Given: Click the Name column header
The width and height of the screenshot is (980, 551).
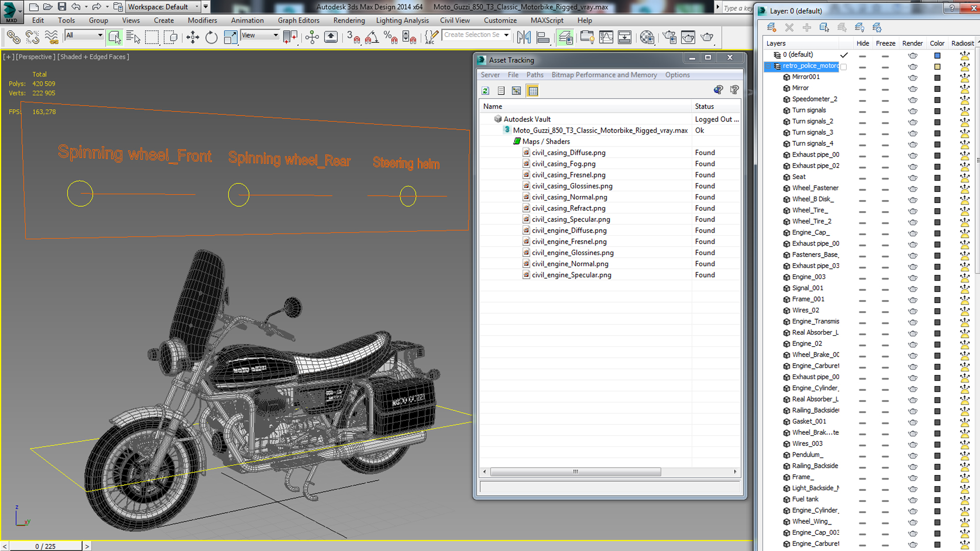Looking at the screenshot, I should click(x=585, y=106).
